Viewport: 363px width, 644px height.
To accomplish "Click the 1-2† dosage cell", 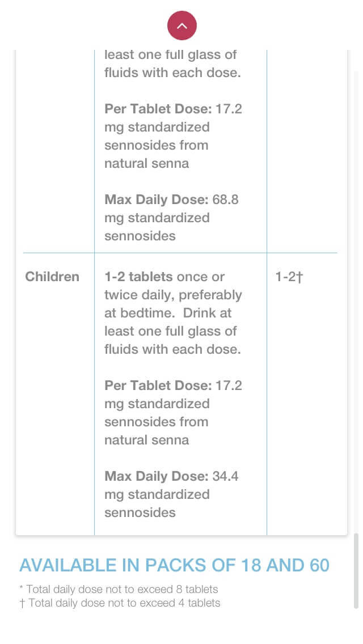I will click(289, 277).
